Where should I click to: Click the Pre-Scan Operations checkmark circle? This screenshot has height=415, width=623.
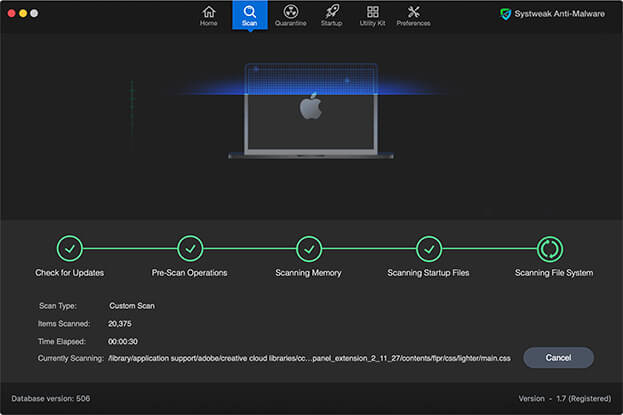coord(189,248)
